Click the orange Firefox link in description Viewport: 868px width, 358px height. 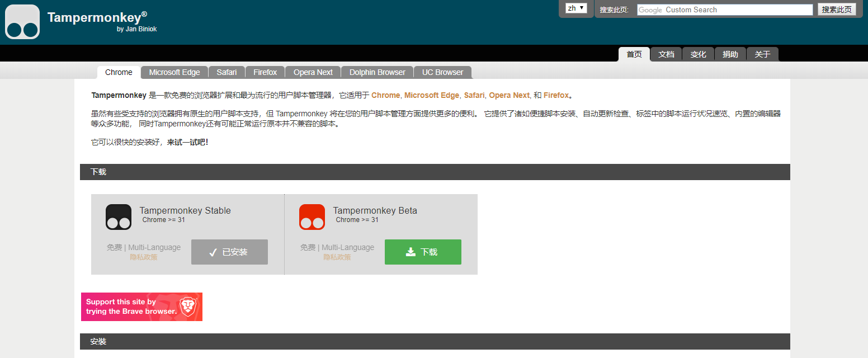556,95
